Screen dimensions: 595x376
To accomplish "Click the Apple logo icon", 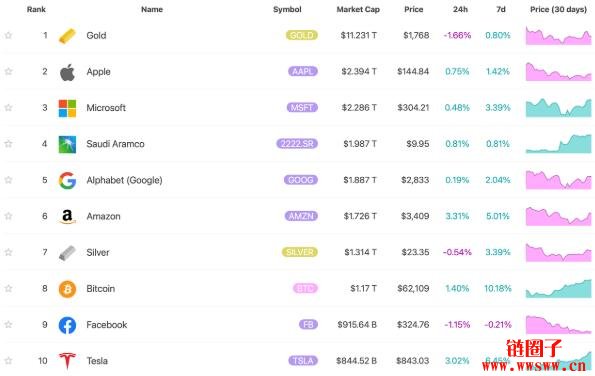I will point(67,72).
